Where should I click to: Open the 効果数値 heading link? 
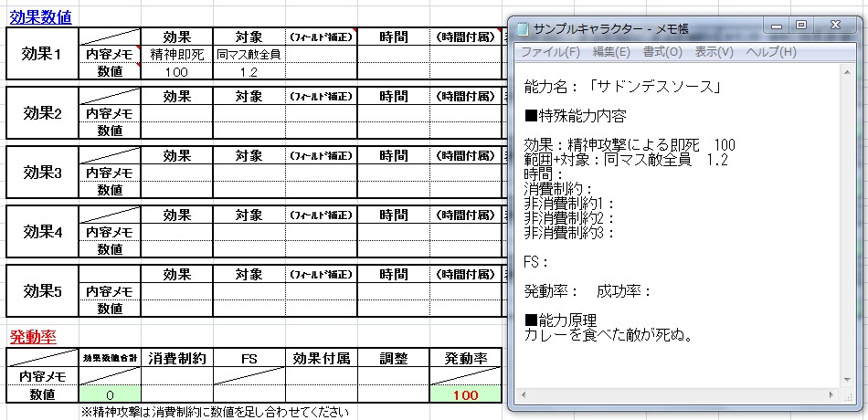pos(40,17)
